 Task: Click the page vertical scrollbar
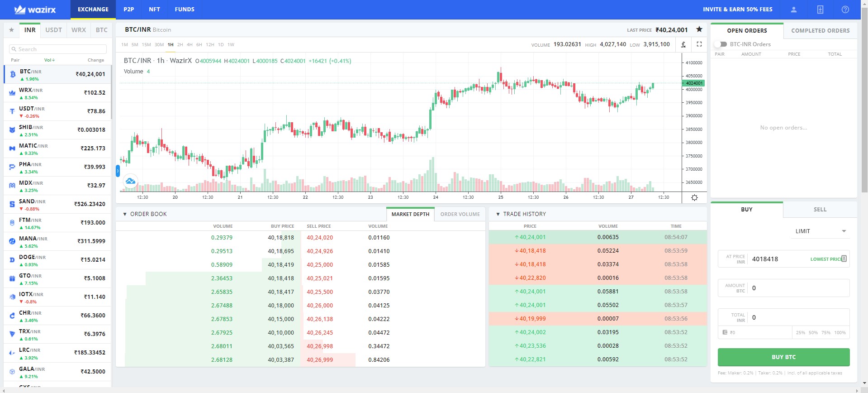click(x=864, y=100)
